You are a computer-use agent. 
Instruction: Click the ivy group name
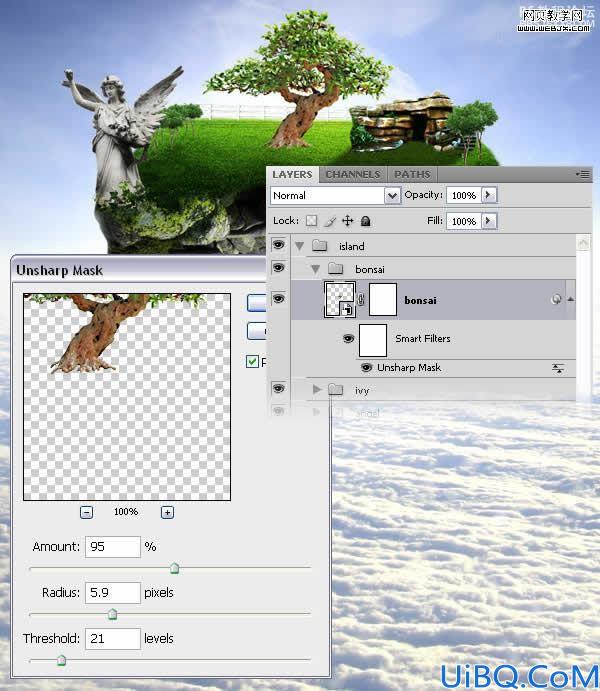click(x=362, y=390)
